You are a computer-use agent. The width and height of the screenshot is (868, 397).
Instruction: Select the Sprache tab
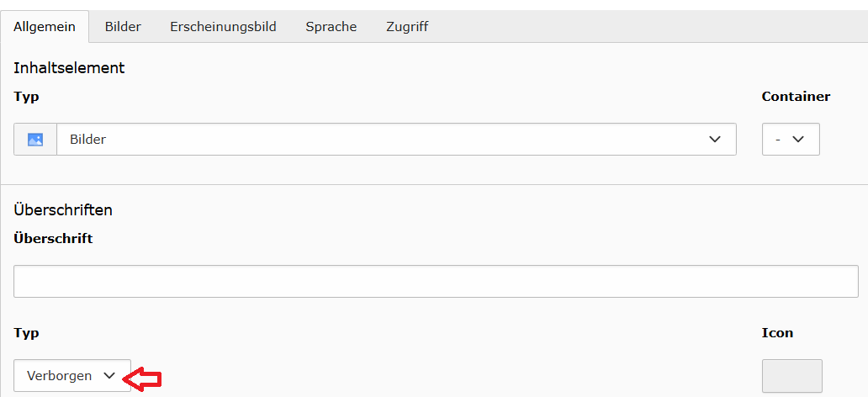(331, 27)
